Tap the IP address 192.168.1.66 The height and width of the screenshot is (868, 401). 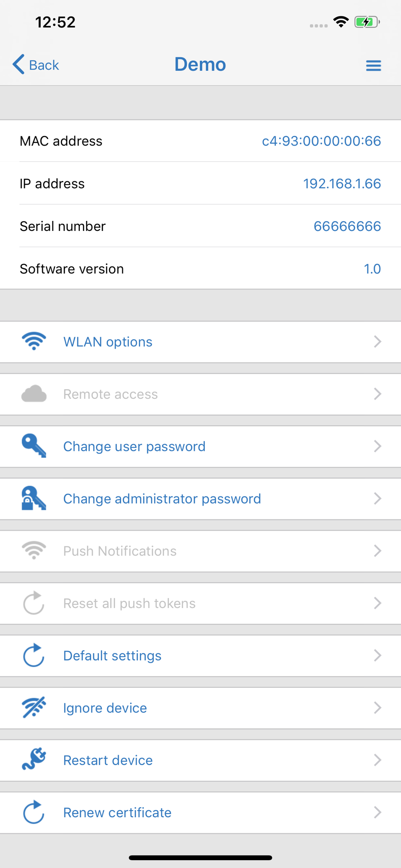[342, 184]
